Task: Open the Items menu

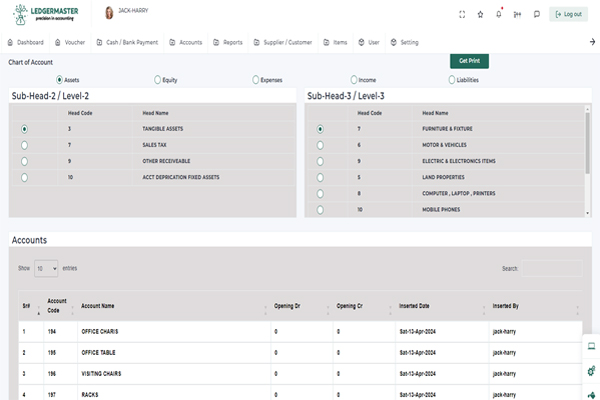Action: (x=335, y=42)
